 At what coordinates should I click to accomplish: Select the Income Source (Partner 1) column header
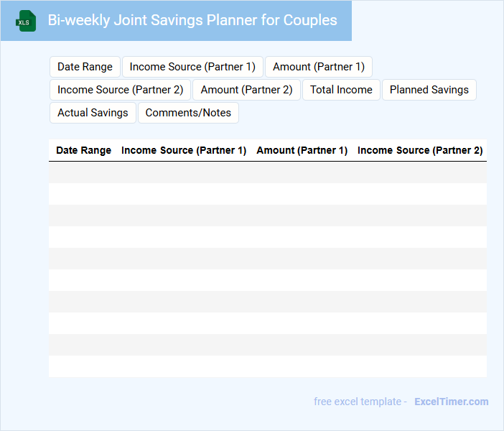point(184,150)
